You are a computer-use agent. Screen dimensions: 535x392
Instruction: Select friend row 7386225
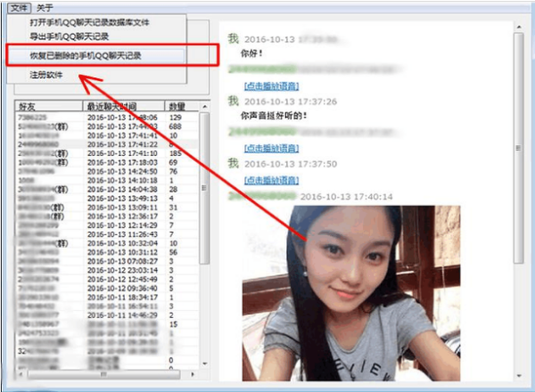click(106, 118)
